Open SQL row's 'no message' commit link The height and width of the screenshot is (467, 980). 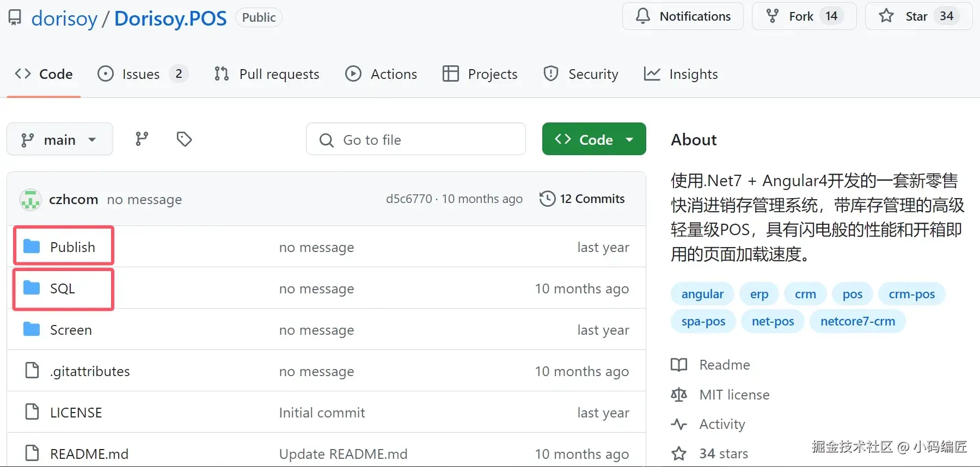click(316, 288)
